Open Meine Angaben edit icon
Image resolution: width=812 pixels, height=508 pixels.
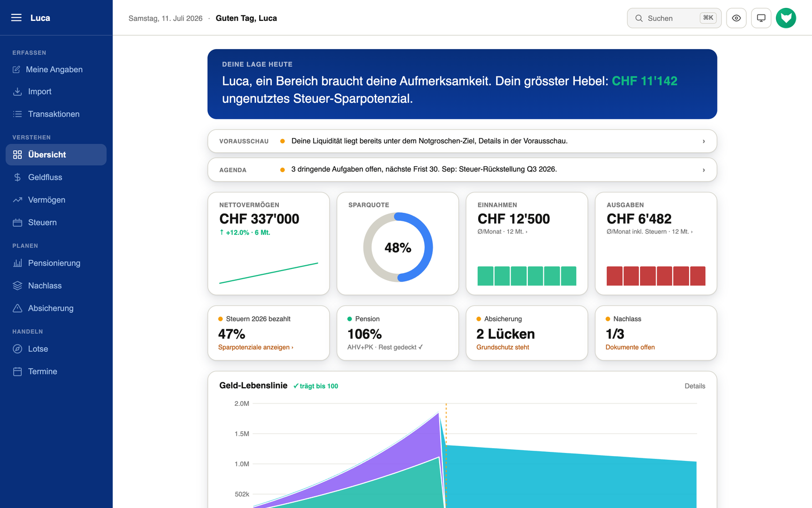(x=17, y=70)
